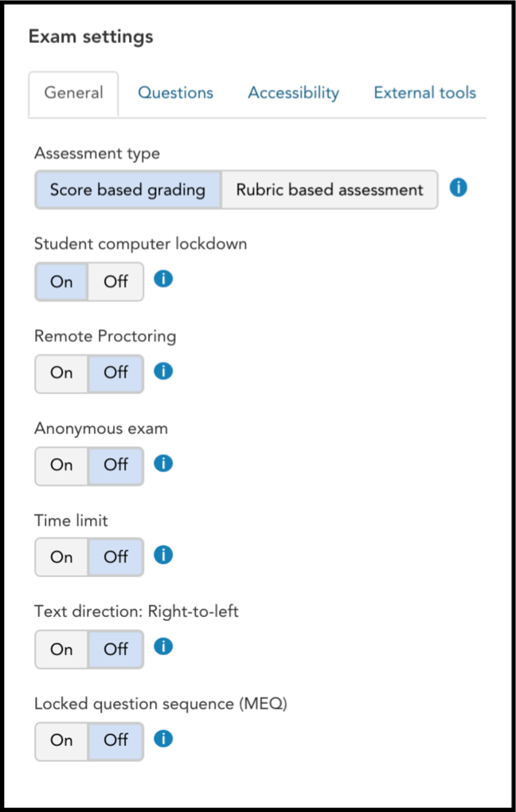The height and width of the screenshot is (812, 516).
Task: Enable Anonymous exam with On
Action: [61, 466]
